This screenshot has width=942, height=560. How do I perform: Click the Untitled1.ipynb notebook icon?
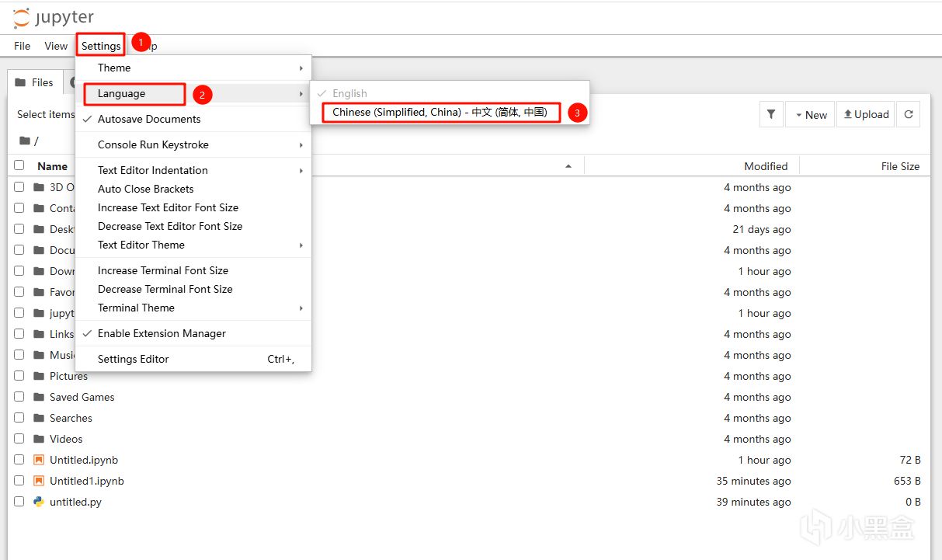click(x=39, y=481)
